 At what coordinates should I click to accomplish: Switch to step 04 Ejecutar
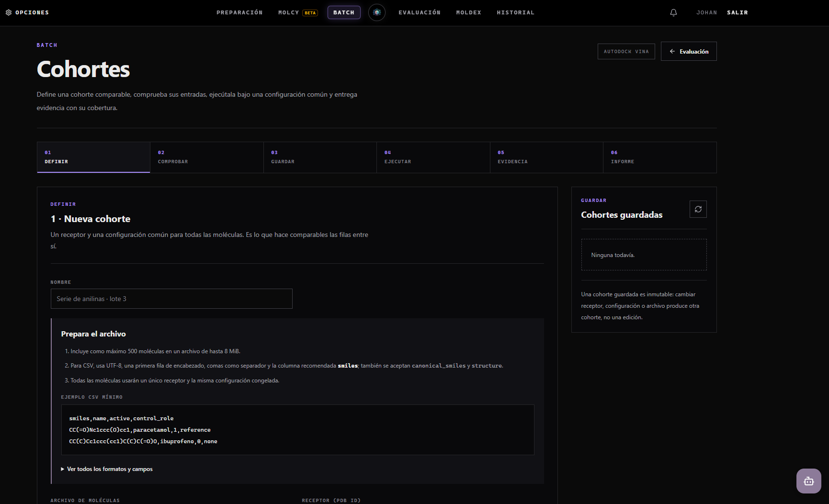click(433, 157)
